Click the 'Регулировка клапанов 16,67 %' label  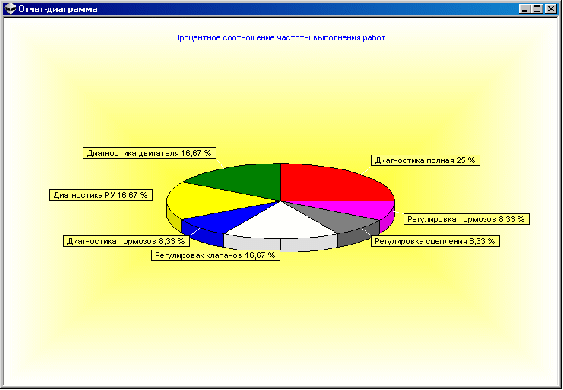[x=215, y=255]
